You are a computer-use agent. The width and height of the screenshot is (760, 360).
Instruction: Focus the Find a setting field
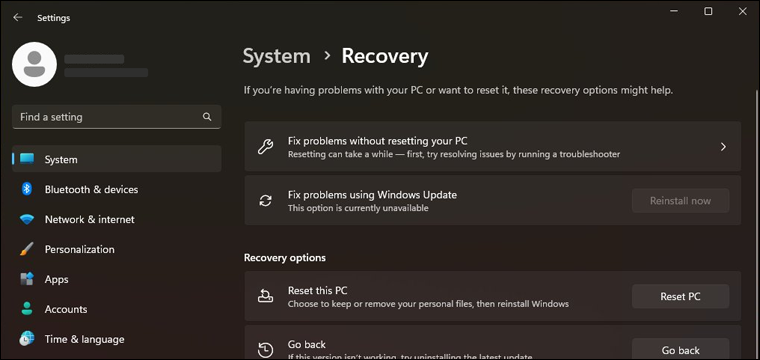[117, 117]
